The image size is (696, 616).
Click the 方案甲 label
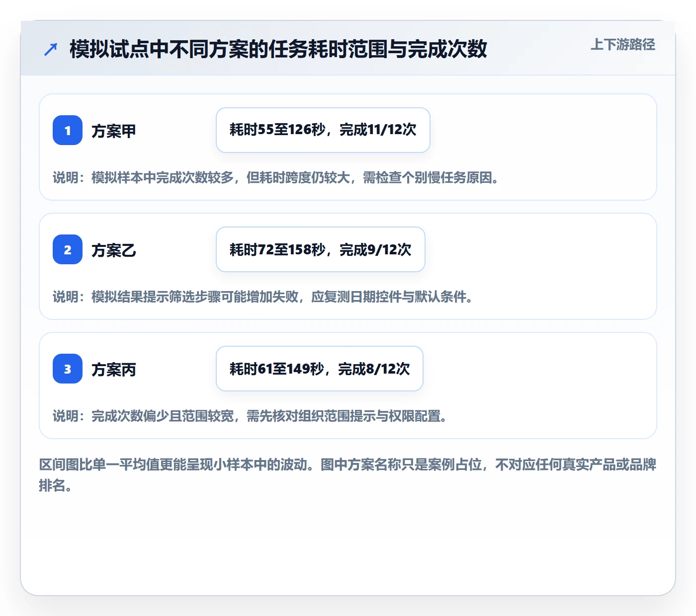point(114,131)
